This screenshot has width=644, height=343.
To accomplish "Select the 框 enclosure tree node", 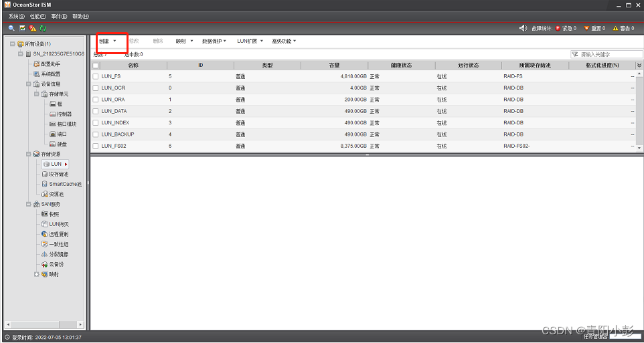I will pyautogui.click(x=56, y=104).
